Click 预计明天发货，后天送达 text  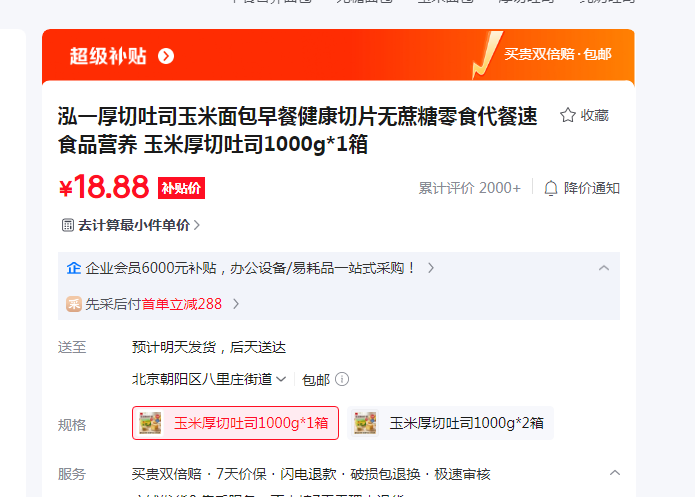[209, 347]
